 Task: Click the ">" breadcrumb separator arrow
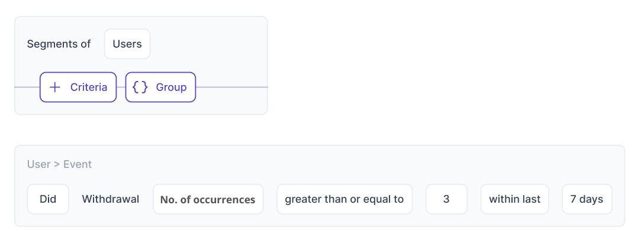(x=57, y=164)
